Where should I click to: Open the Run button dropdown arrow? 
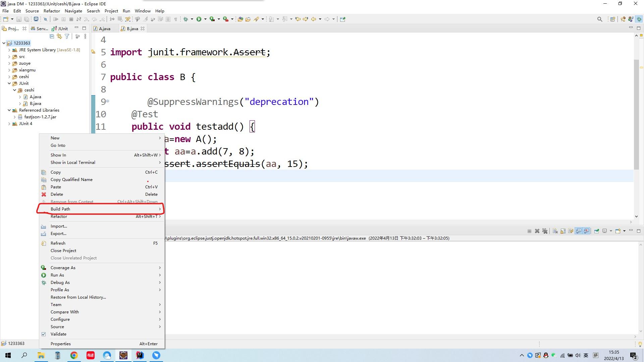205,19
